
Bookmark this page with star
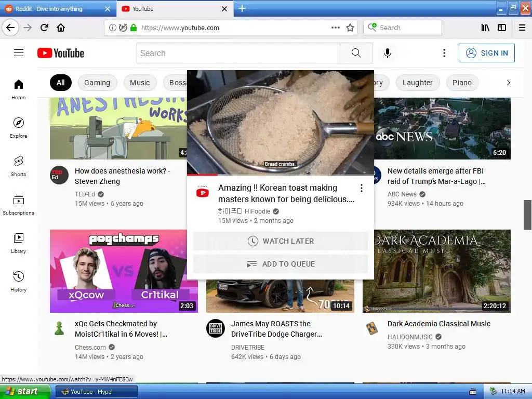coord(350,28)
